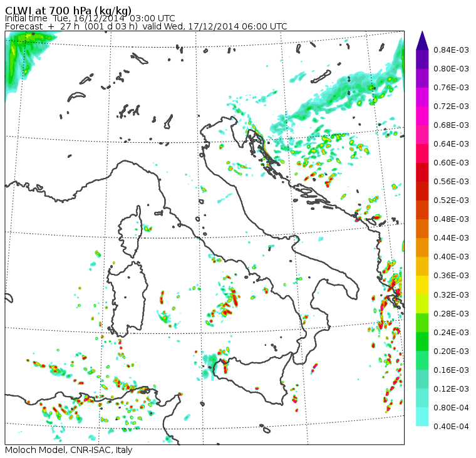Click the 0.80E-04 legend label
The image size is (476, 458).
(451, 408)
